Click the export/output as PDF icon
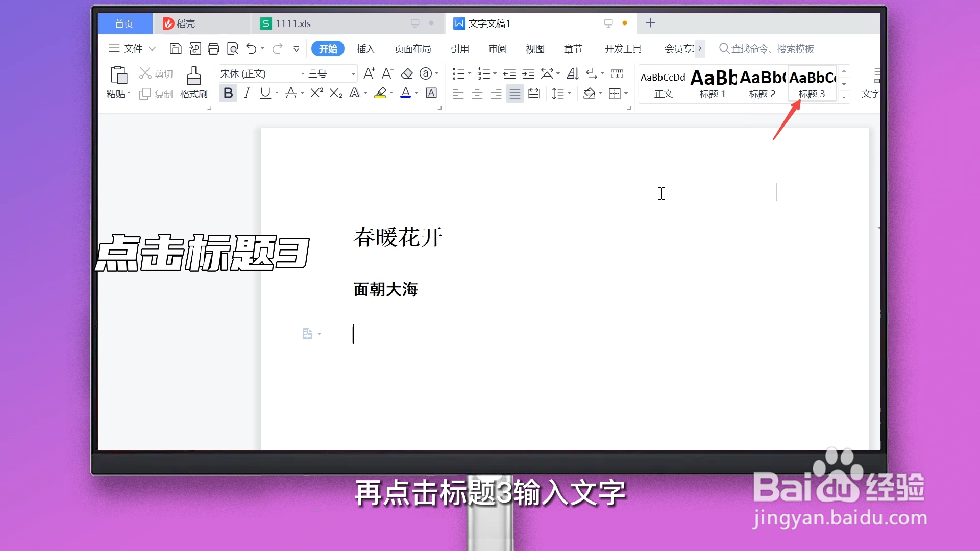The image size is (980, 551). [194, 49]
